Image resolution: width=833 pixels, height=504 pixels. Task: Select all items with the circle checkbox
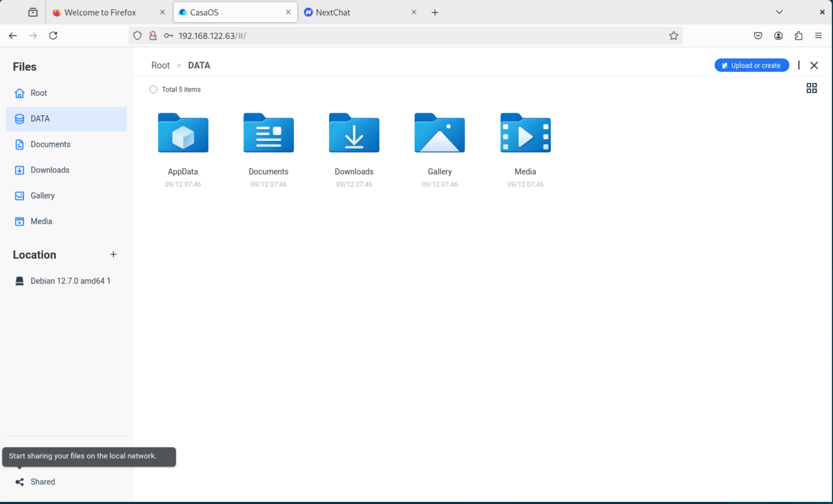[x=153, y=89]
